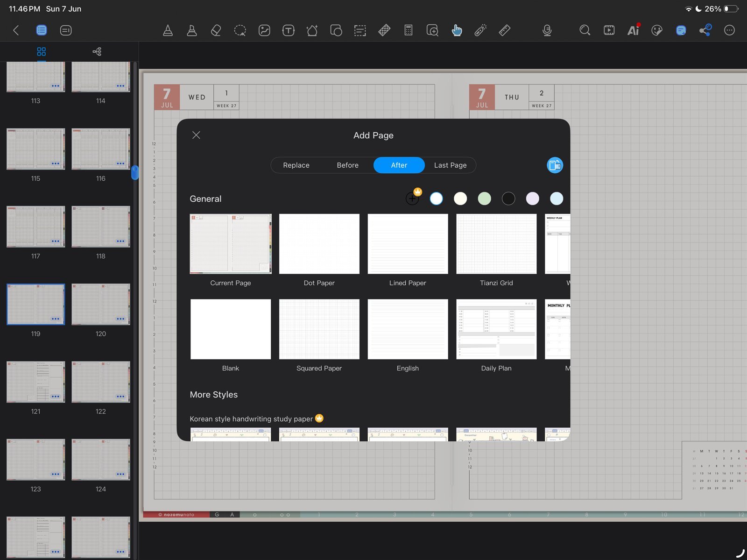Image resolution: width=747 pixels, height=560 pixels.
Task: Open the options dots on page 118
Action: [x=120, y=241]
